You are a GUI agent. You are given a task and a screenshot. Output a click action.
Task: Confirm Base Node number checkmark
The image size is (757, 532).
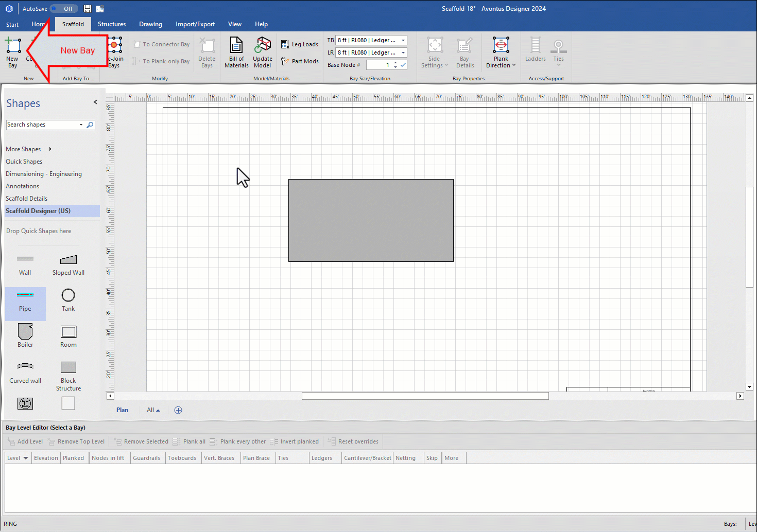(403, 65)
